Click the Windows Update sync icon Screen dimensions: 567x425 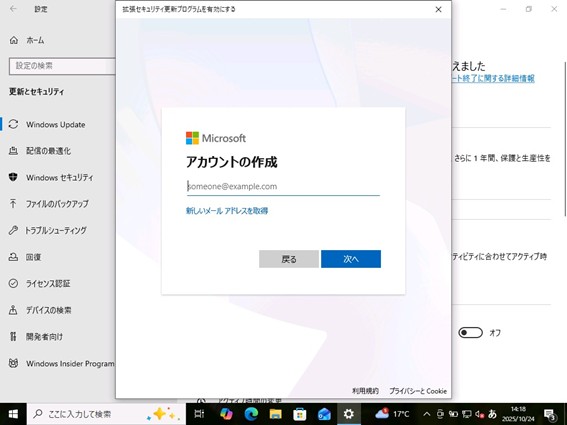[13, 124]
